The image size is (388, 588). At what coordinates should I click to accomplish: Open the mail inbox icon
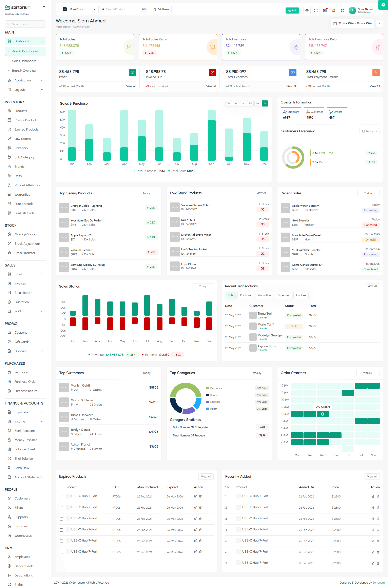[325, 10]
